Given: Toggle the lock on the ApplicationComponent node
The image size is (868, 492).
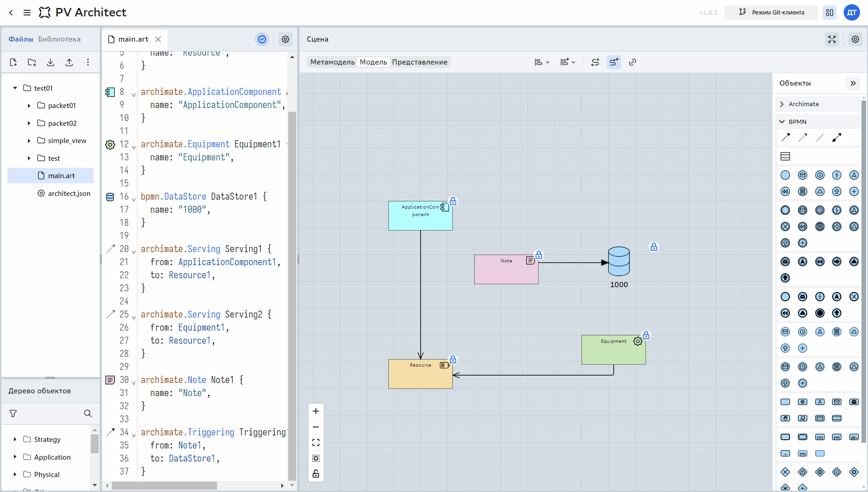Looking at the screenshot, I should (x=453, y=201).
